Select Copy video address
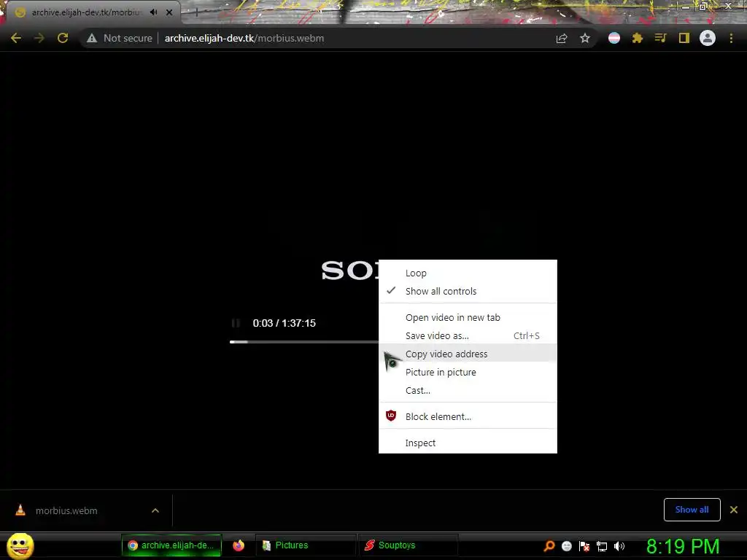The image size is (747, 560). pyautogui.click(x=468, y=354)
